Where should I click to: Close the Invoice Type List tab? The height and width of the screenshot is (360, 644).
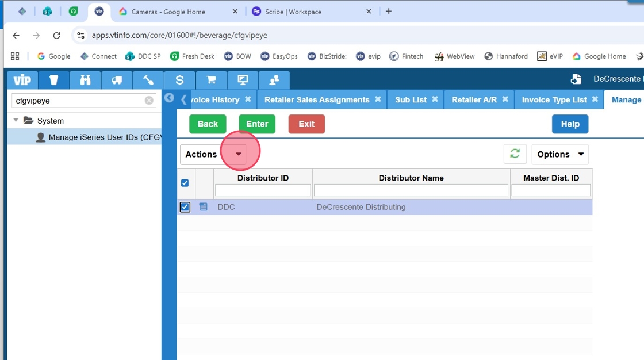tap(595, 99)
